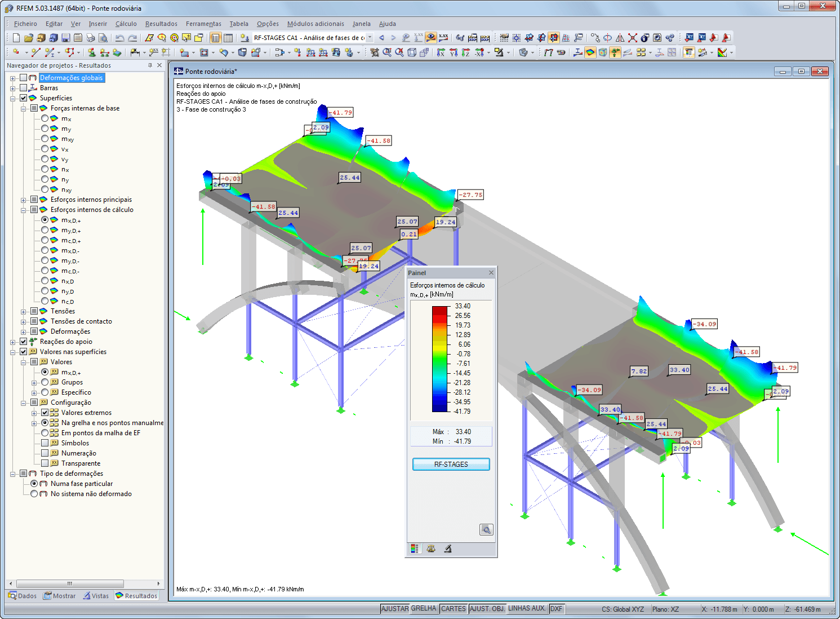The image size is (840, 619).
Task: Check the Deformações globais checkbox
Action: pyautogui.click(x=24, y=78)
